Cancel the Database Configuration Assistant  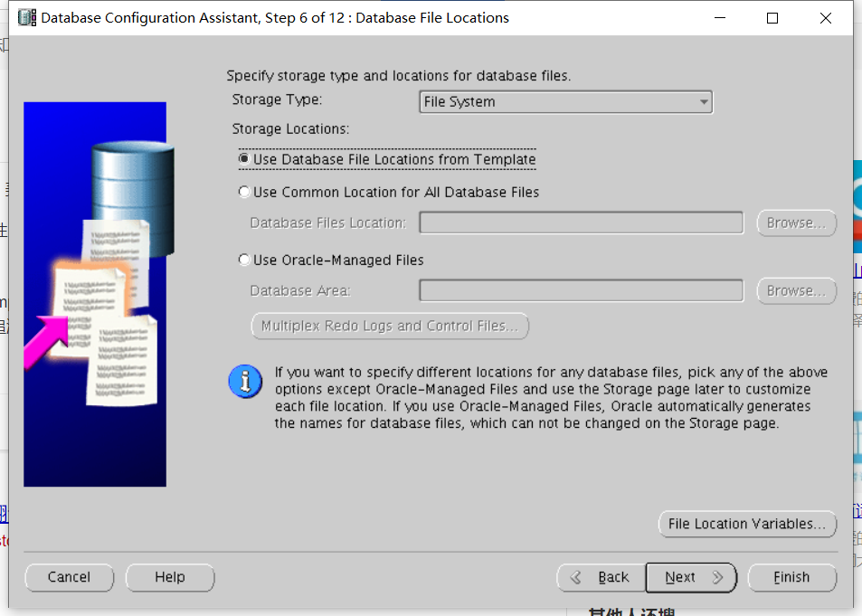point(70,577)
